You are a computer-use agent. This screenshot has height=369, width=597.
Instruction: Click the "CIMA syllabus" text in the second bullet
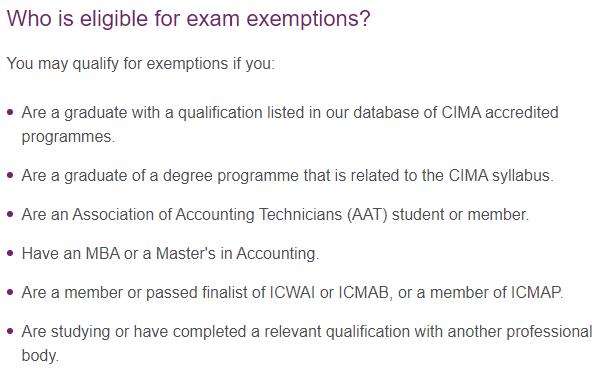point(501,176)
